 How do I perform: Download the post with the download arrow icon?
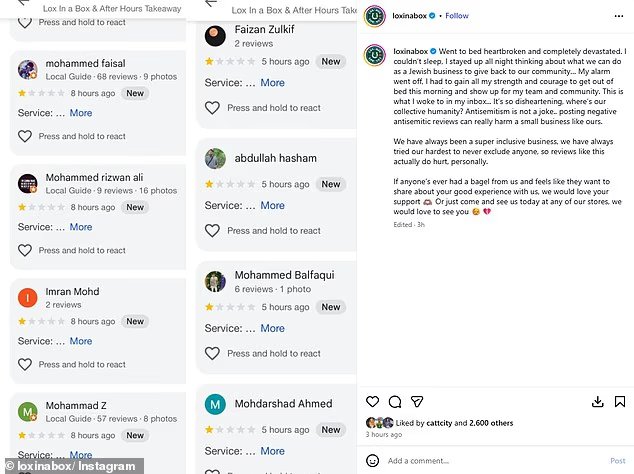(x=598, y=402)
